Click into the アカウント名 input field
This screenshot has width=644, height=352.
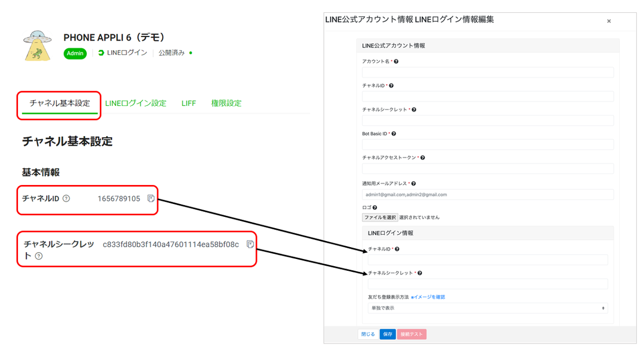coord(487,73)
